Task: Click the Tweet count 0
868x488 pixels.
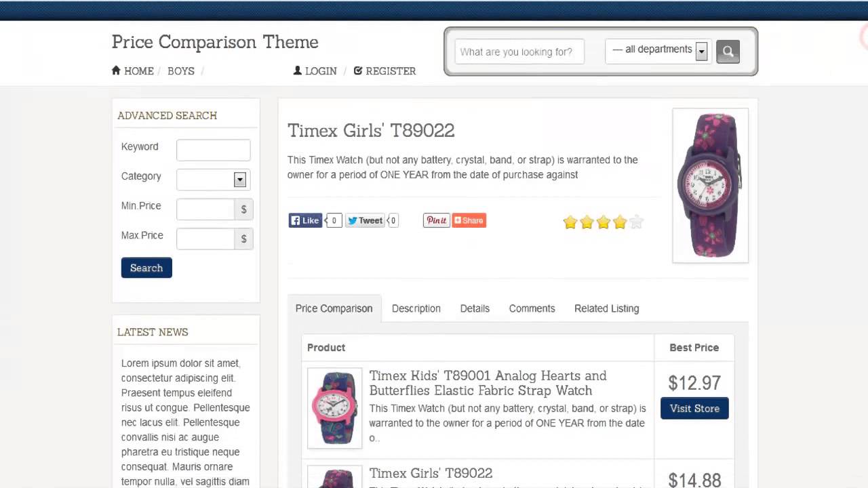Action: tap(393, 220)
